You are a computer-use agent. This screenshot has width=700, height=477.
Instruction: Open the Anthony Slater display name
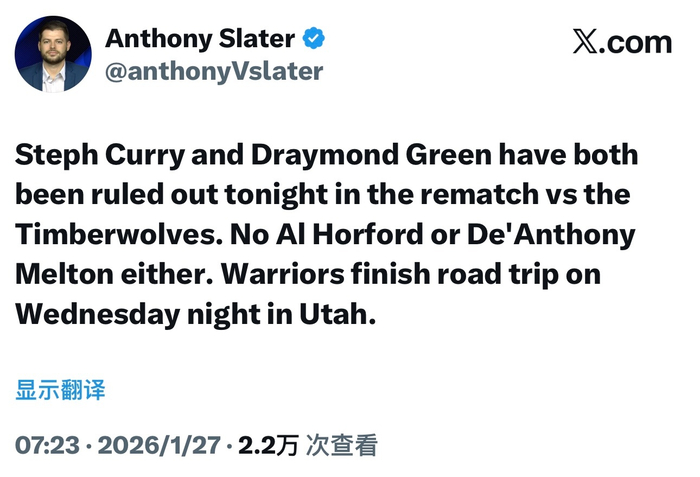point(200,39)
